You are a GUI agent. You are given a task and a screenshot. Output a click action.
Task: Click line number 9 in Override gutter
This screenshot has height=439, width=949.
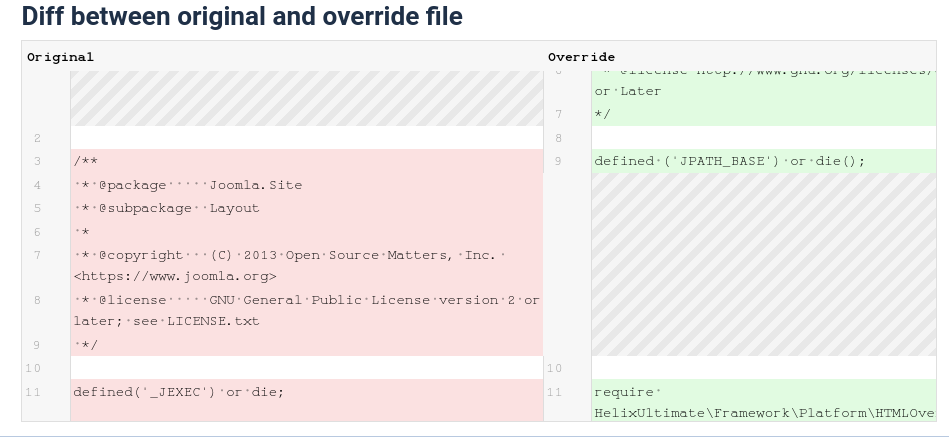coord(558,161)
